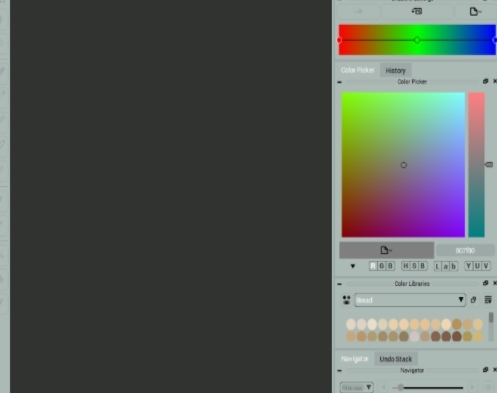Float the Color Picker panel
This screenshot has width=497, height=393.
coord(485,81)
